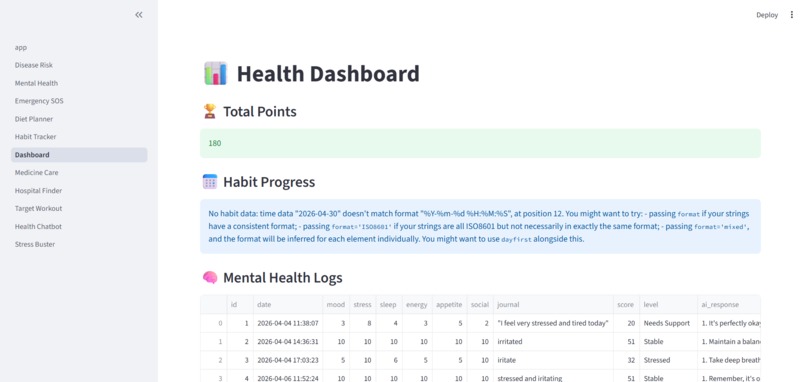Select journal cell 'stressed and iritating'
Screen dimensions: 806x382
553,376
